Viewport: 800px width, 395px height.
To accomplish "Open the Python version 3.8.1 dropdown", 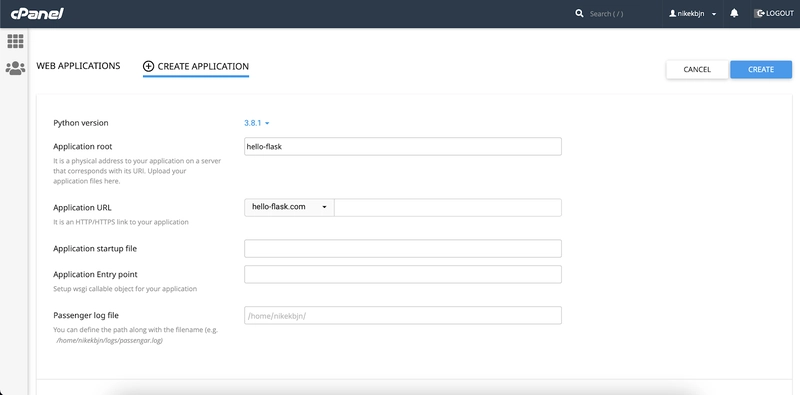I will (257, 123).
